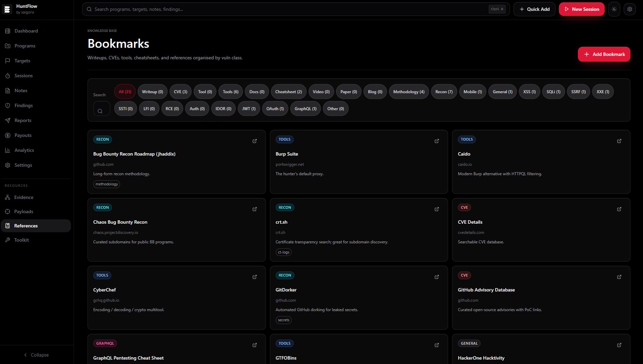This screenshot has width=643, height=364.
Task: Click the Analytics chart icon
Action: (x=7, y=150)
